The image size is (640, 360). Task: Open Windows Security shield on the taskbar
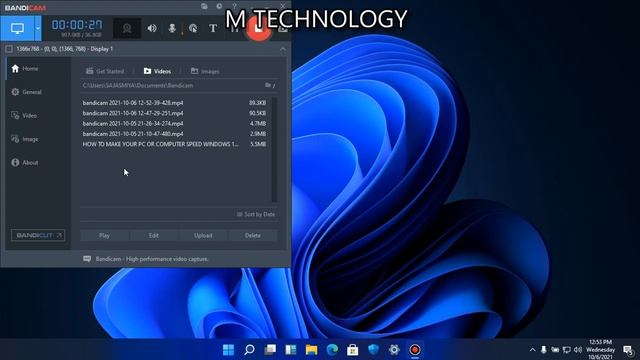(x=373, y=350)
